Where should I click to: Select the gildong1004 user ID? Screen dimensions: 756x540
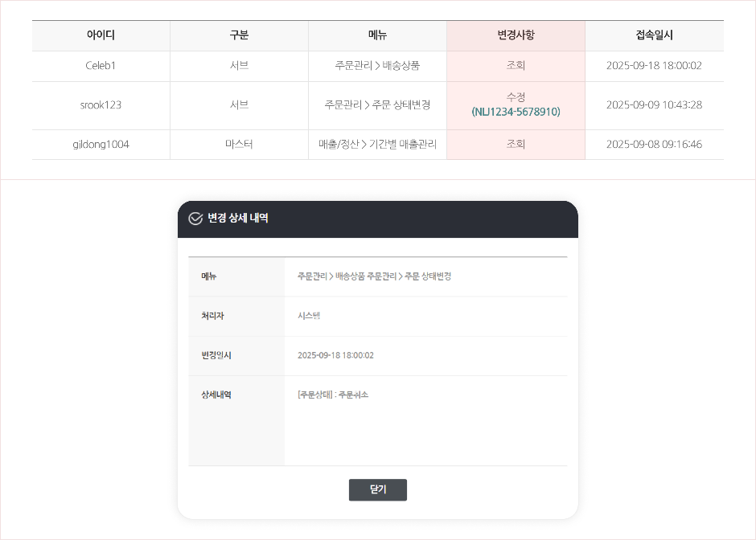101,145
